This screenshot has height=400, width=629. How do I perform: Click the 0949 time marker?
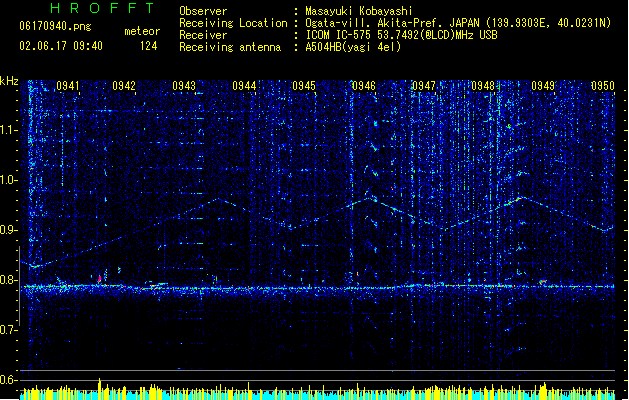[543, 86]
